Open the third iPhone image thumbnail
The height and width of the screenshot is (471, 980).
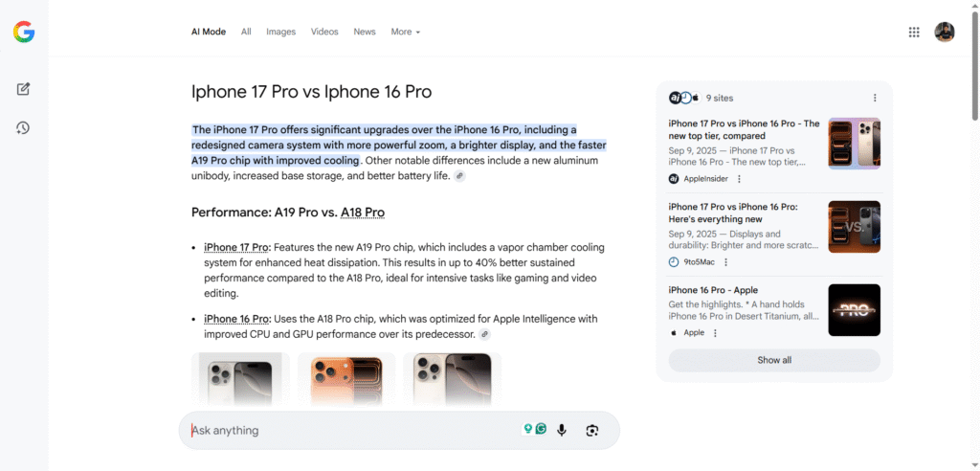[452, 380]
